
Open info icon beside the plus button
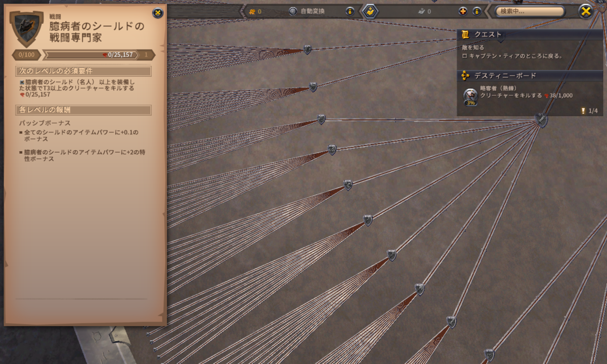pos(476,11)
